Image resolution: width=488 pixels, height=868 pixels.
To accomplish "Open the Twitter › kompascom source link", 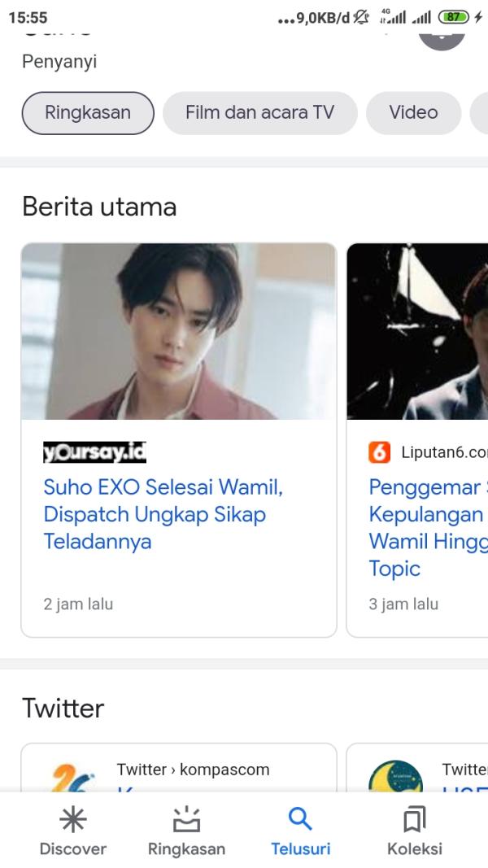I will (x=193, y=769).
